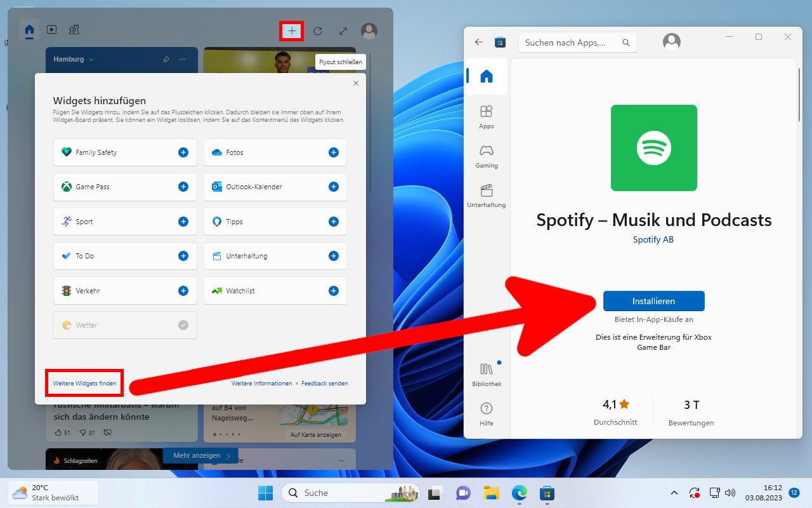Refresh the Widgets board feed
The width and height of the screenshot is (812, 508).
318,30
